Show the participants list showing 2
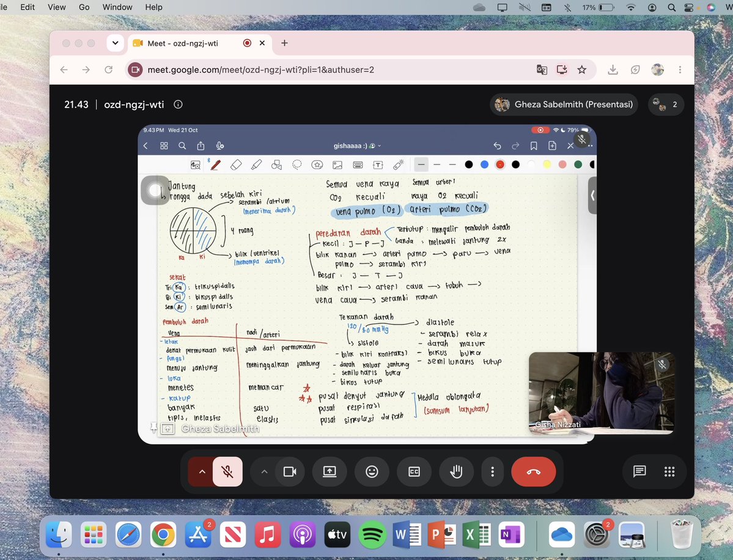This screenshot has height=560, width=733. [x=666, y=105]
